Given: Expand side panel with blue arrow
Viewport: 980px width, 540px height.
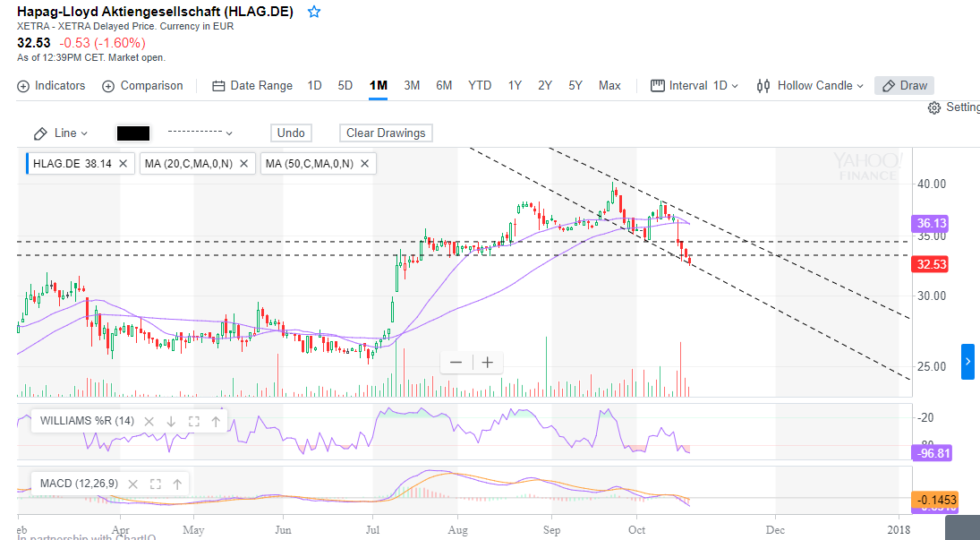Looking at the screenshot, I should coord(967,362).
